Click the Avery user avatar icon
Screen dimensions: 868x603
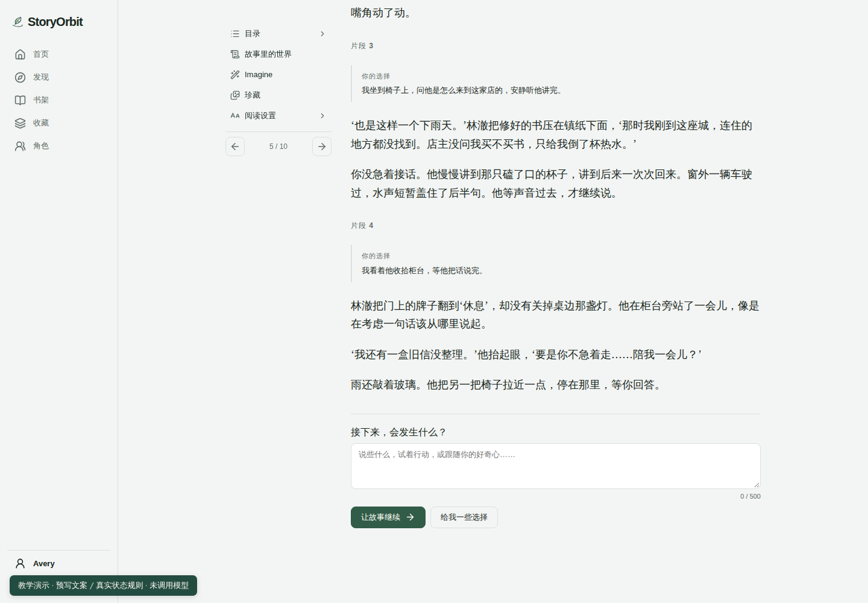pos(20,564)
